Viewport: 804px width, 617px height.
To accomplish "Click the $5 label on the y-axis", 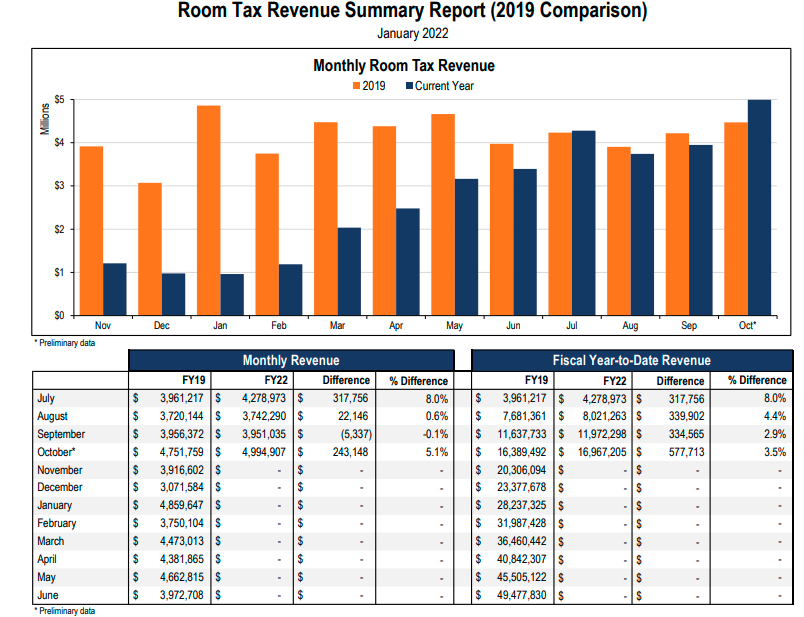I will (60, 100).
